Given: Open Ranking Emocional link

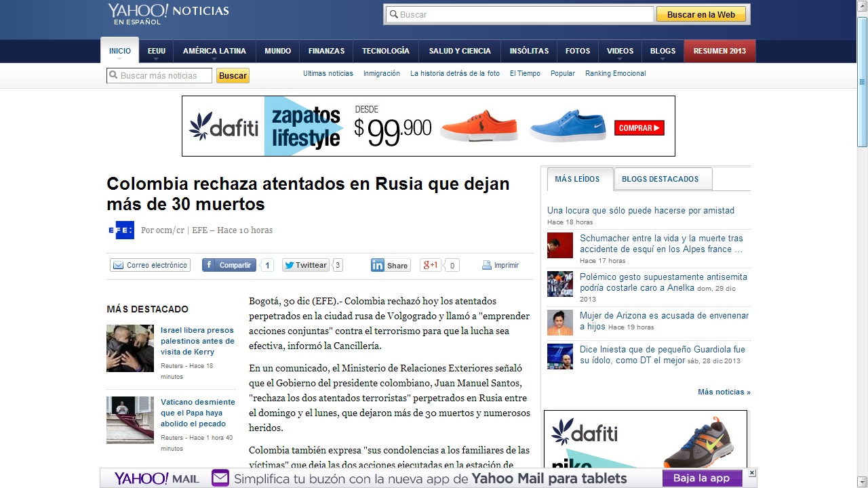Looking at the screenshot, I should [616, 73].
